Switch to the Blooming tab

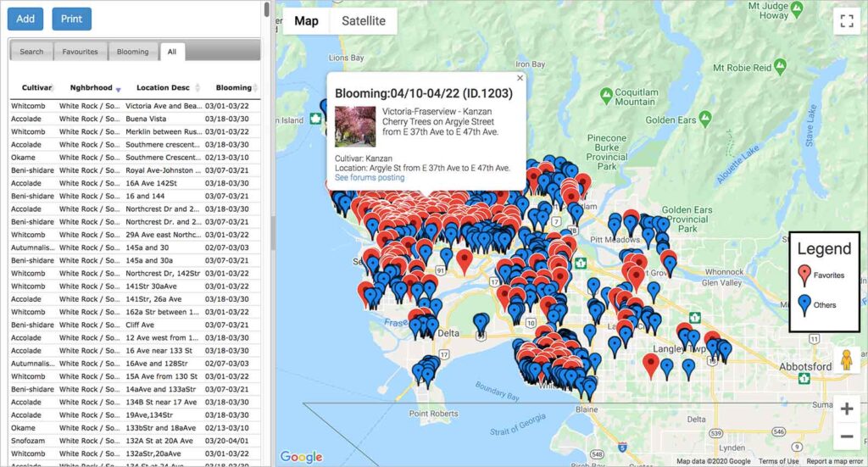pos(132,52)
